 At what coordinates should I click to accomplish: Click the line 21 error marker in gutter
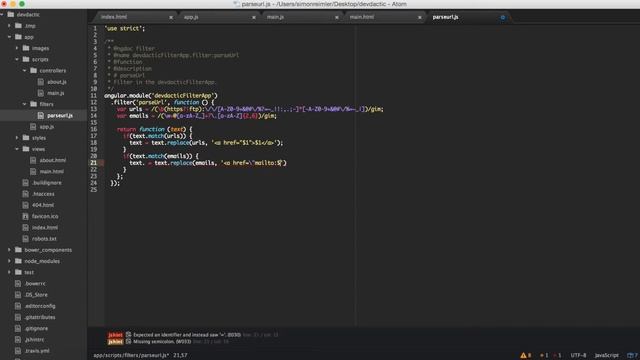(101, 163)
